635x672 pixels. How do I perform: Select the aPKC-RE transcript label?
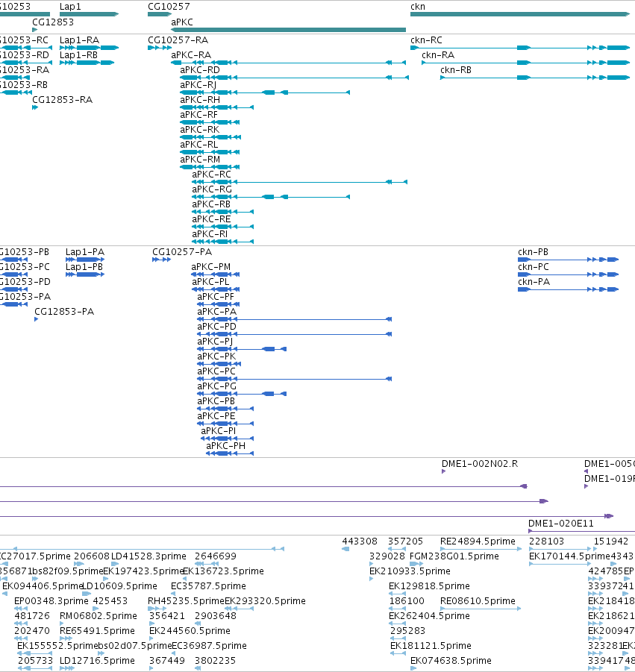click(211, 219)
